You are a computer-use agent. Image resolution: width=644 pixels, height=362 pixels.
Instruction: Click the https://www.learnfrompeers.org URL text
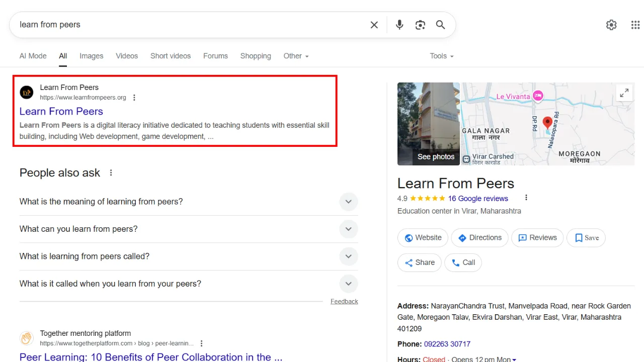[x=83, y=98]
